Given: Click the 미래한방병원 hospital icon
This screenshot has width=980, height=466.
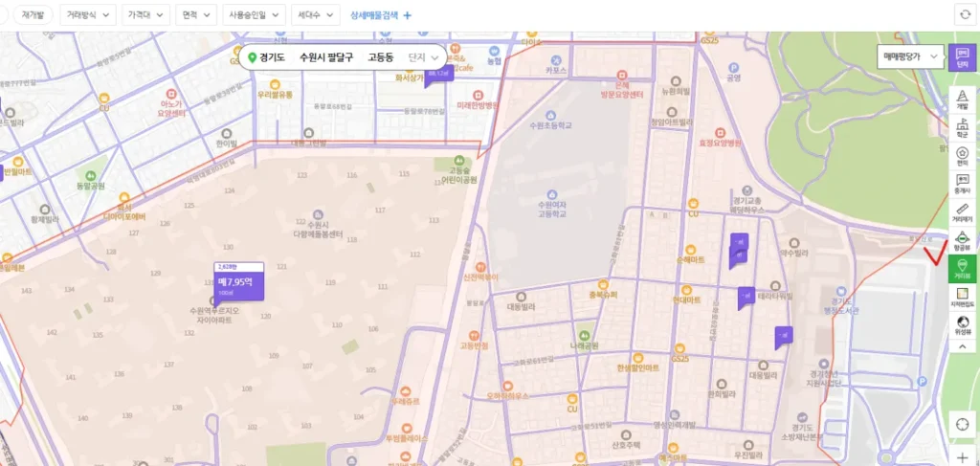Looking at the screenshot, I should click(x=479, y=95).
